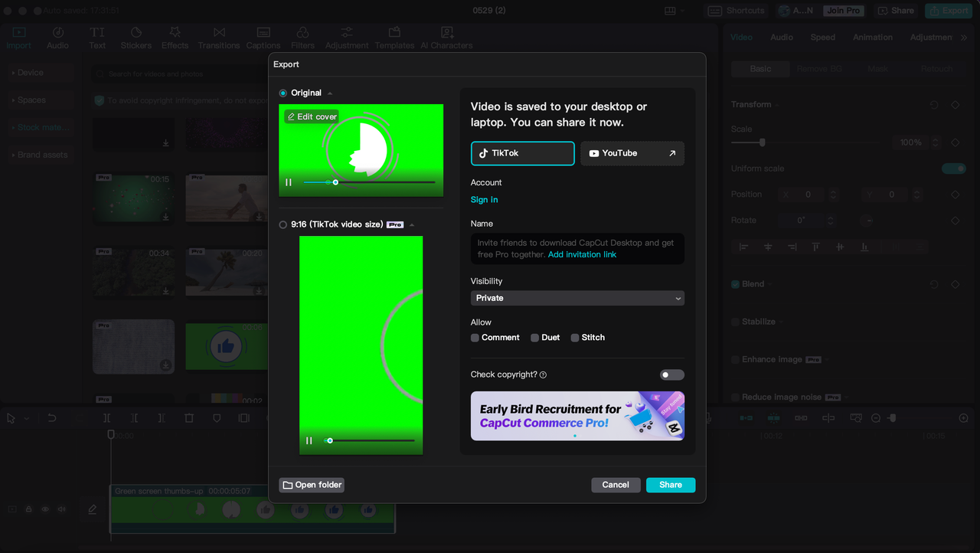Choose the cursor select tool in the timeline
Viewport: 980px width, 553px height.
click(x=11, y=418)
